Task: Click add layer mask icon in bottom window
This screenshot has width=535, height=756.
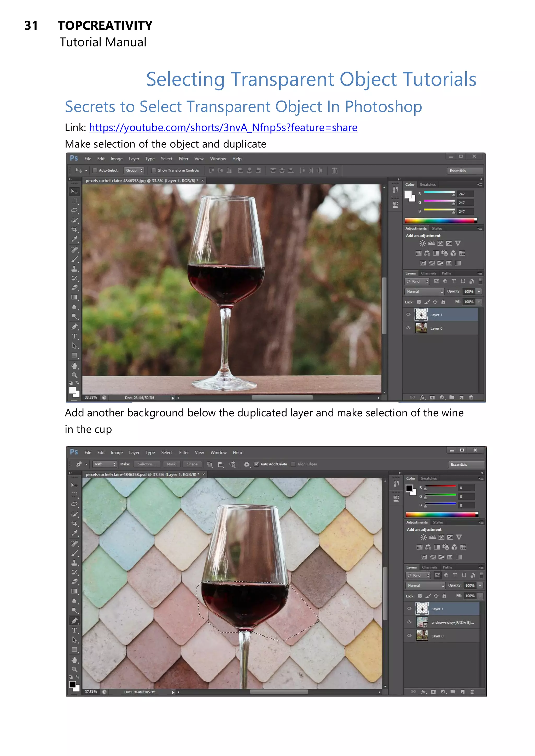Action: click(x=433, y=691)
